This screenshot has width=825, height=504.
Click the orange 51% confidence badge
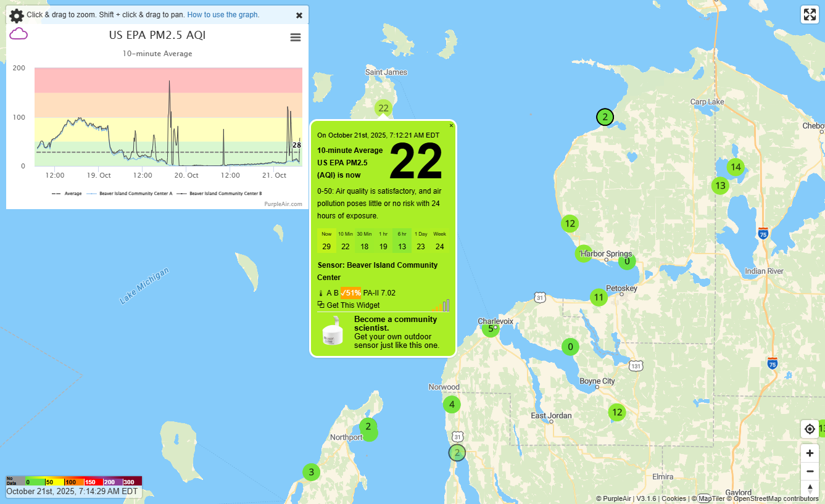(x=351, y=293)
